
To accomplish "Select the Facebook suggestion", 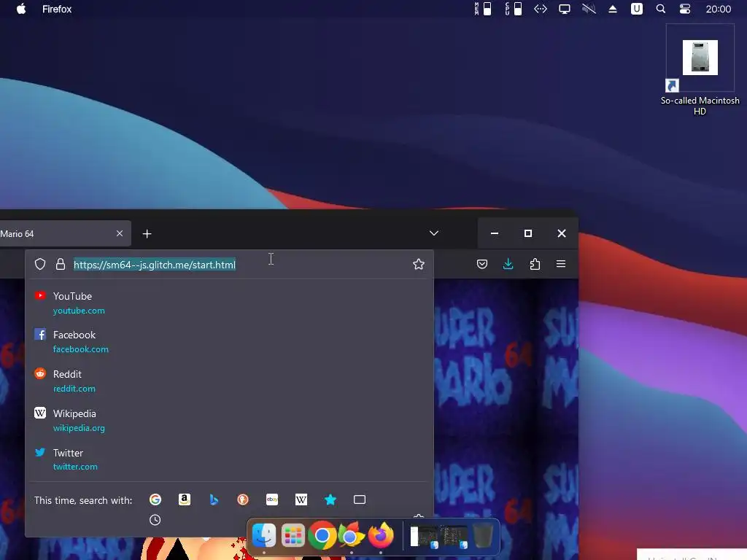I will [229, 341].
